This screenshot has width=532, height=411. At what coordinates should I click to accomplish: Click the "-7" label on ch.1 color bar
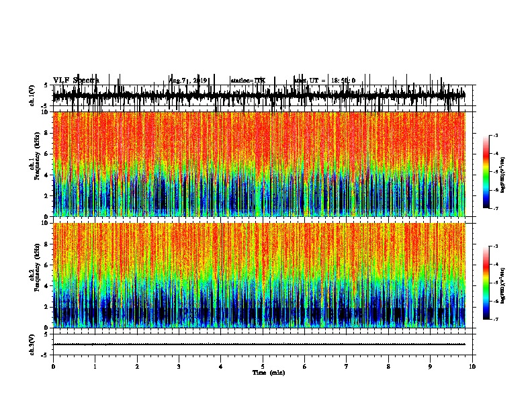pos(496,208)
